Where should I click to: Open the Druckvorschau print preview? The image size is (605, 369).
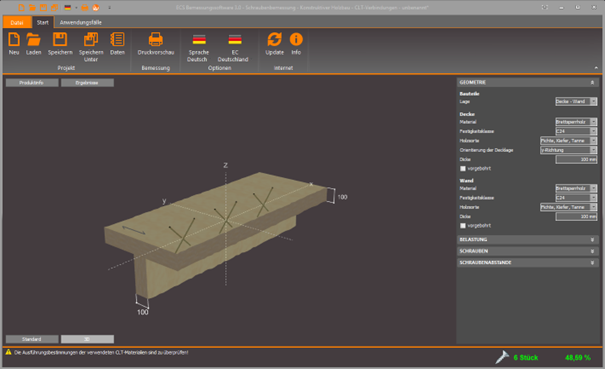click(156, 44)
